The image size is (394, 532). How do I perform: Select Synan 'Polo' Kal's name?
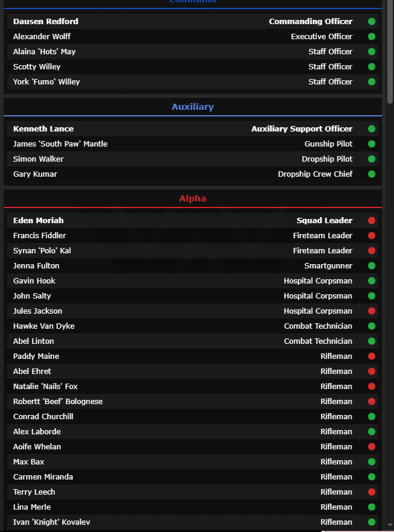42,251
